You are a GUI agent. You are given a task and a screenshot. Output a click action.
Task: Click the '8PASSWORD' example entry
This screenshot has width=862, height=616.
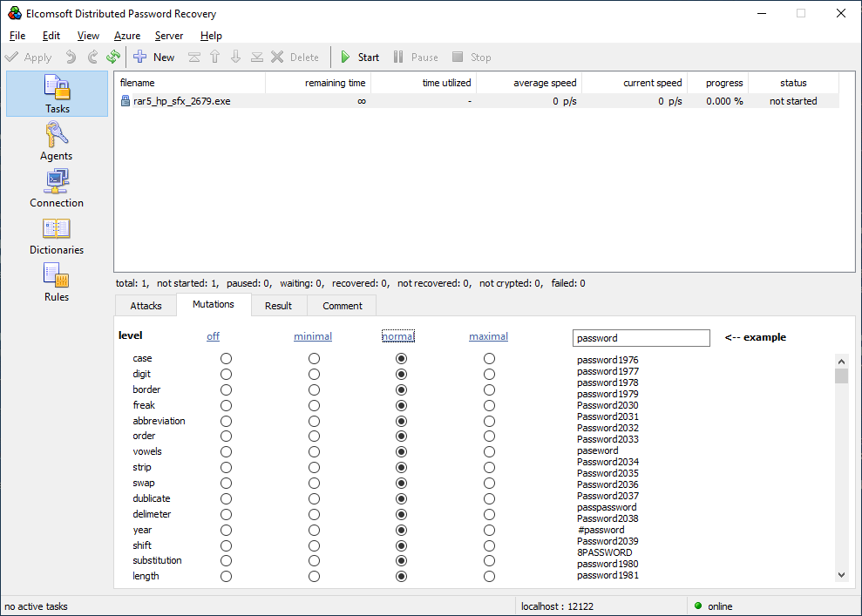pyautogui.click(x=604, y=552)
